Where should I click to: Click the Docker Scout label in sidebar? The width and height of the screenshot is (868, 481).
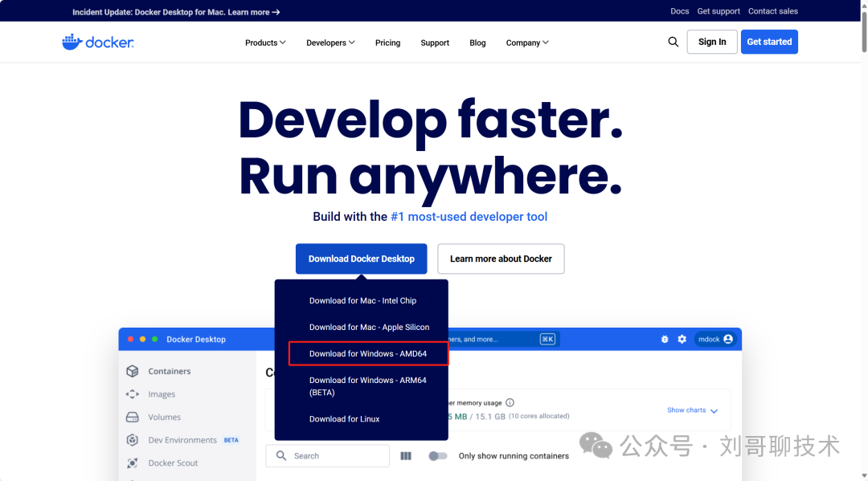(173, 463)
